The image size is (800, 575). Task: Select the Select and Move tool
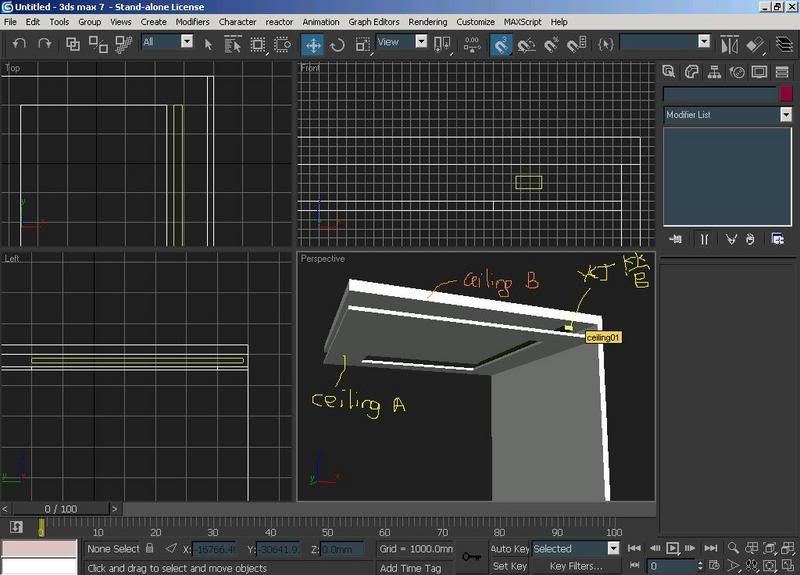tap(313, 44)
